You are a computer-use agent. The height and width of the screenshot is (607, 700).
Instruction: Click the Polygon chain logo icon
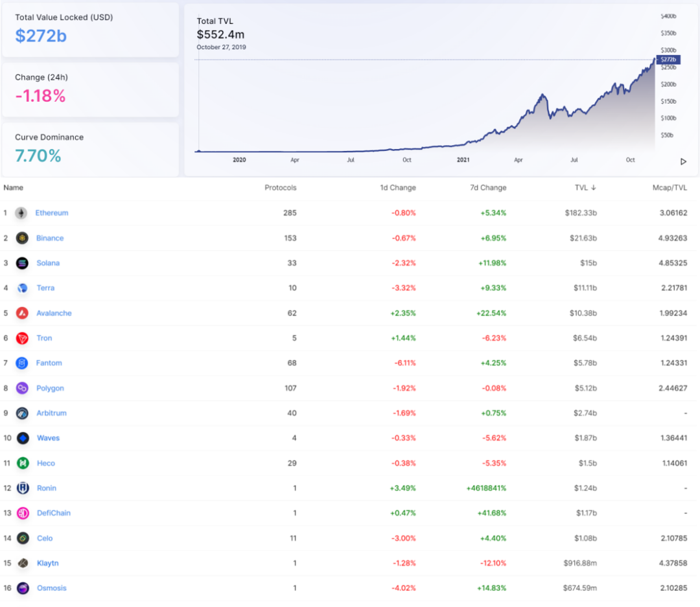[x=22, y=388]
